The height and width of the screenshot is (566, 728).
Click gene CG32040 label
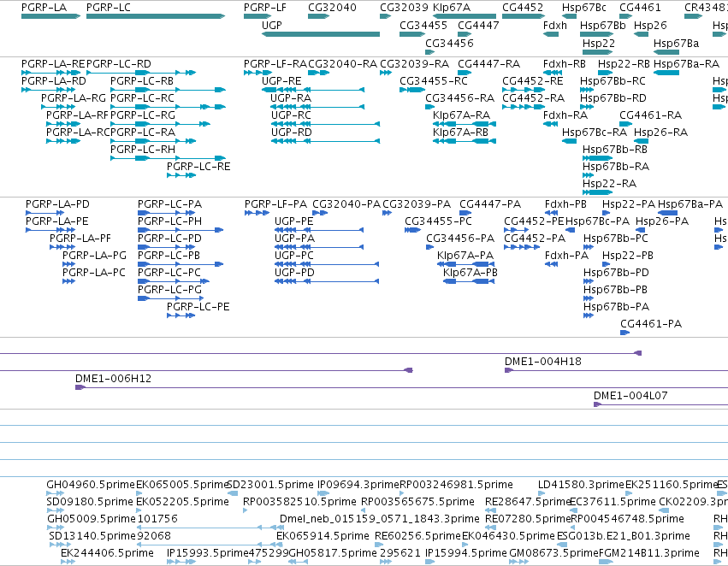click(x=332, y=8)
